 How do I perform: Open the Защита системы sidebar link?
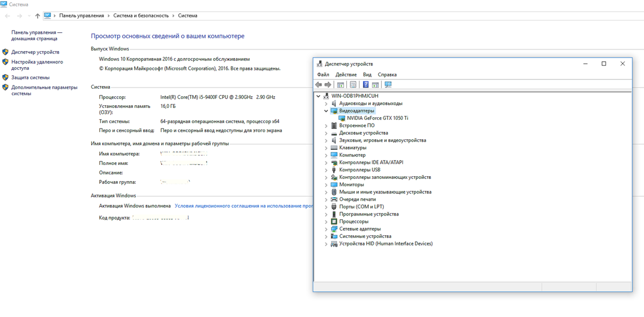point(31,77)
